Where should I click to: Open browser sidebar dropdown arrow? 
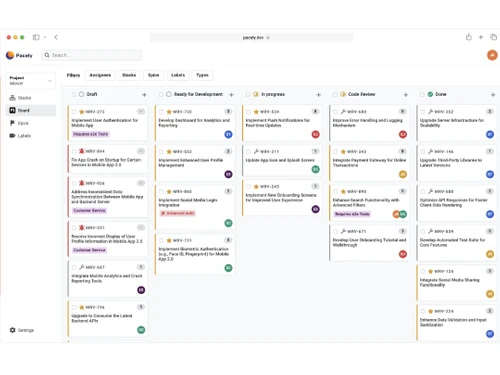tap(45, 37)
